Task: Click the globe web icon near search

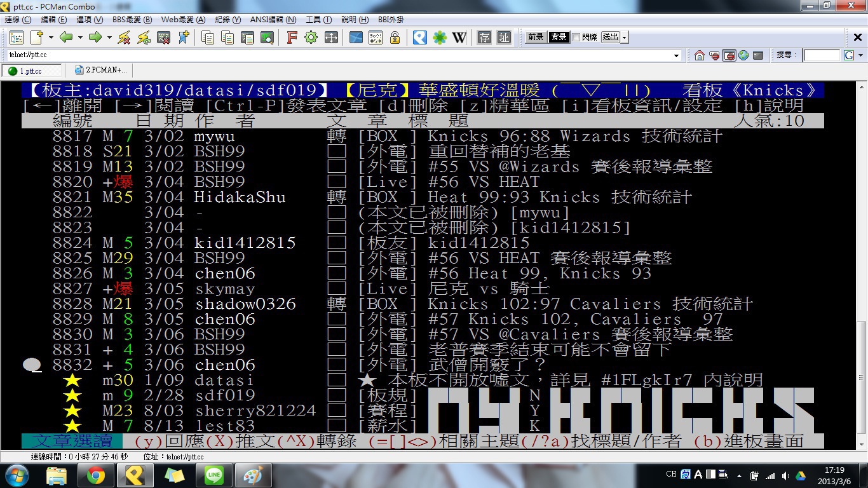Action: pos(743,55)
